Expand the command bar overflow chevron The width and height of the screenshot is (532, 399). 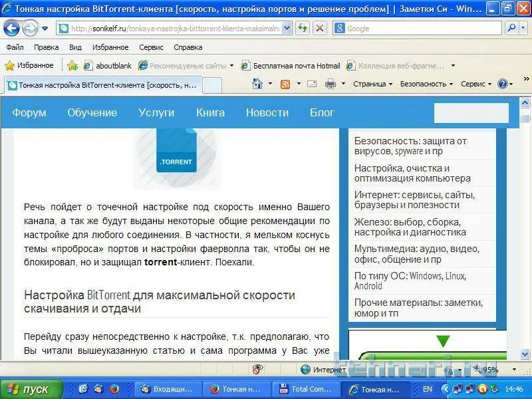526,79
